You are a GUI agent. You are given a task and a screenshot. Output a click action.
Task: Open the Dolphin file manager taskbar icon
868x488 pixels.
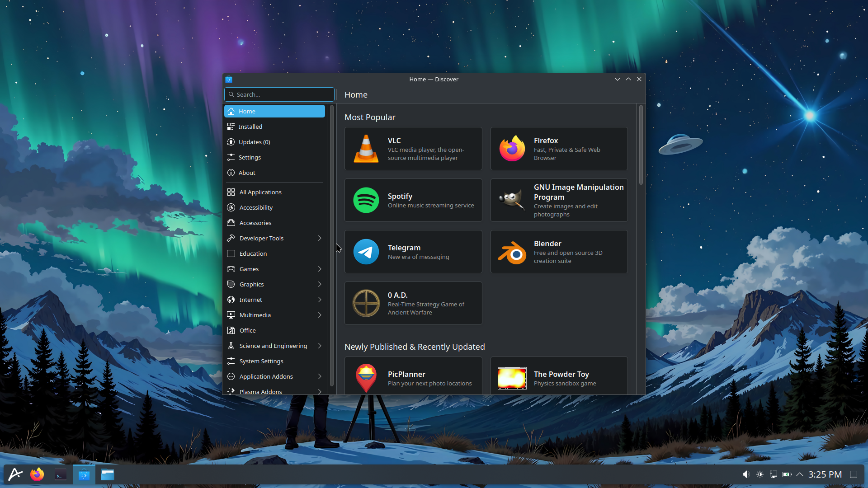pyautogui.click(x=108, y=474)
